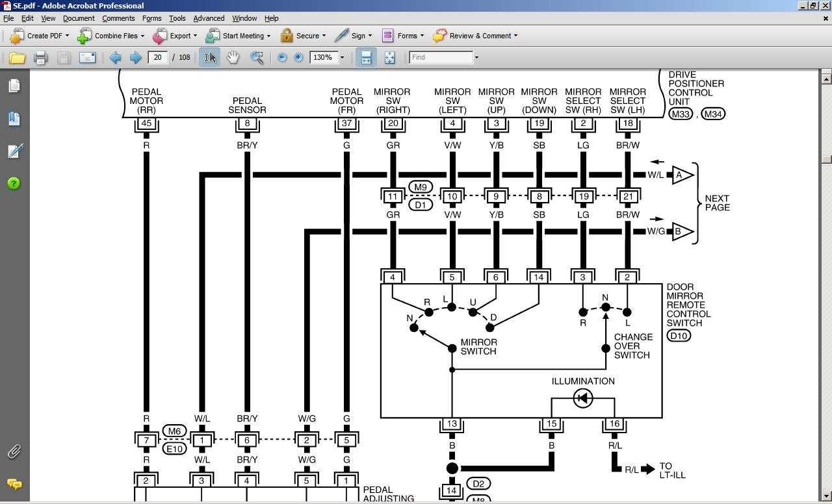This screenshot has width=832, height=504.
Task: Click the page number field showing 20
Action: pos(158,57)
